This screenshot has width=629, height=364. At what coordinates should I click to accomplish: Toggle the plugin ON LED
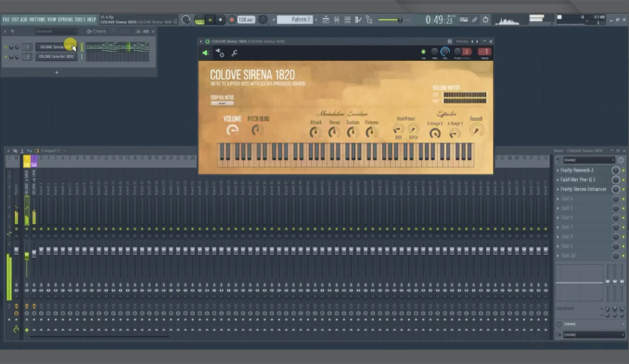tap(423, 52)
